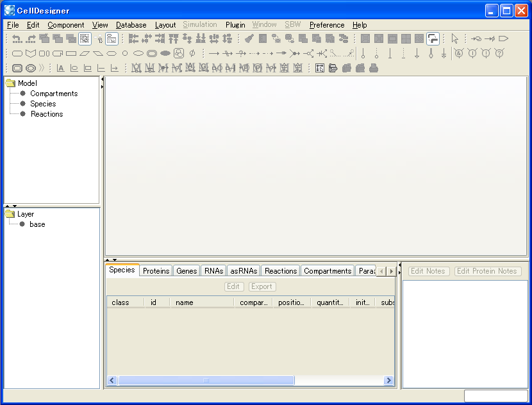The image size is (532, 405).
Task: Click the open folder toolbar icon
Action: point(333,69)
